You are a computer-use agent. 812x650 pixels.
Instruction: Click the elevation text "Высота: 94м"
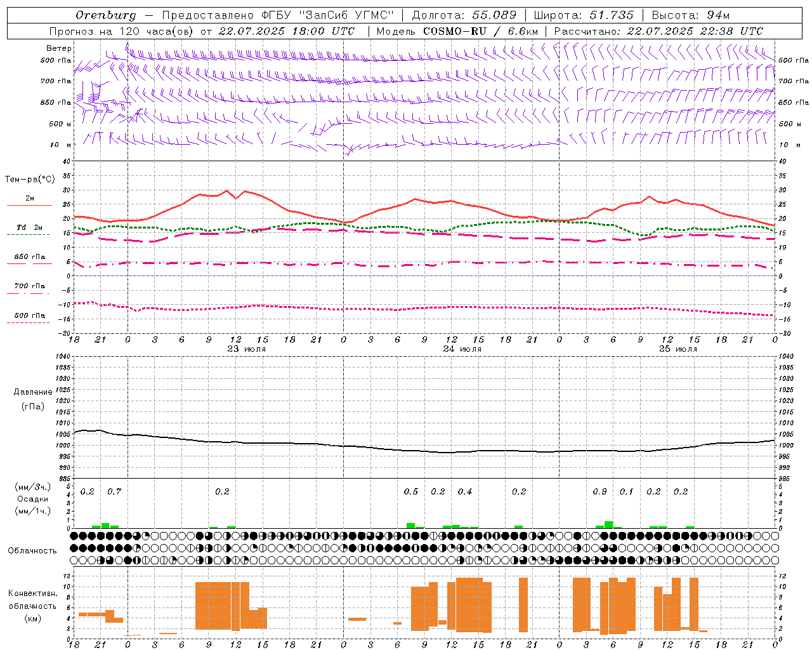point(691,15)
